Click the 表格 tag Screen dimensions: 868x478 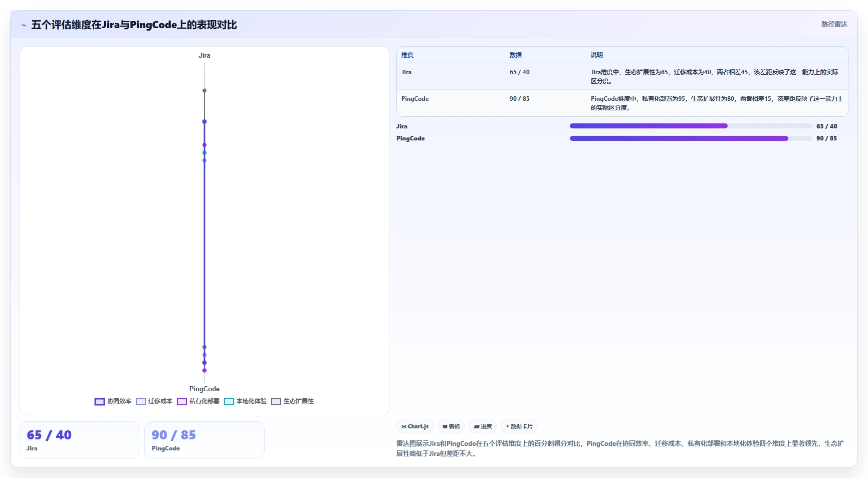(451, 426)
